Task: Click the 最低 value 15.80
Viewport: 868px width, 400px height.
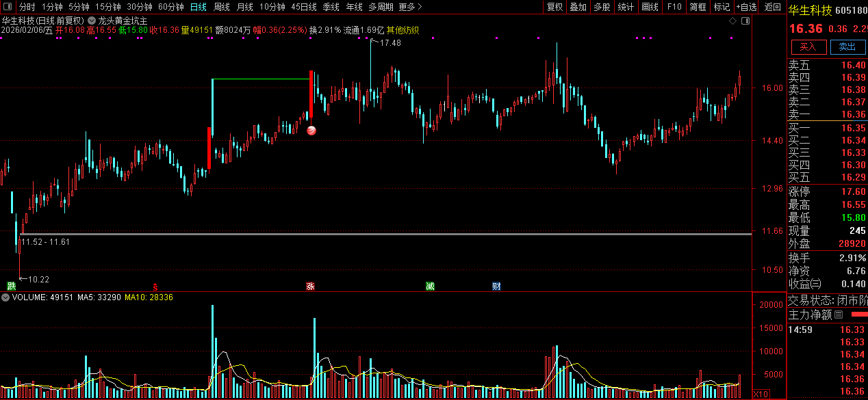Action: [853, 217]
